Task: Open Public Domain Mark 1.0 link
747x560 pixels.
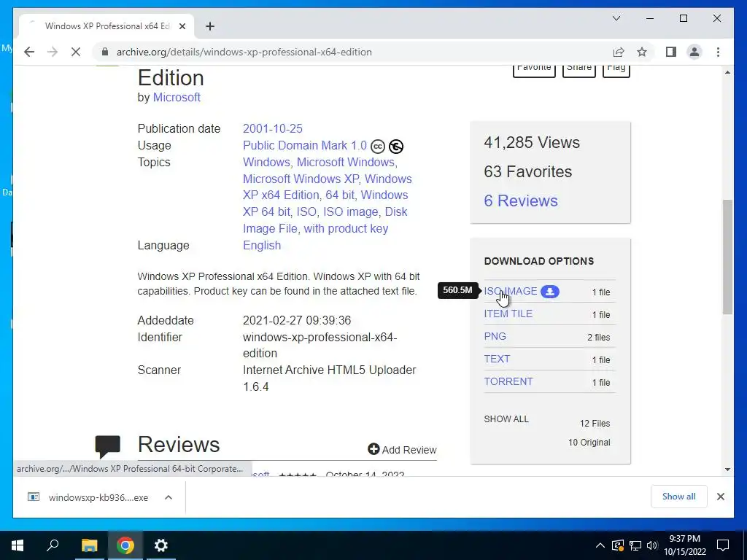Action: [x=305, y=145]
